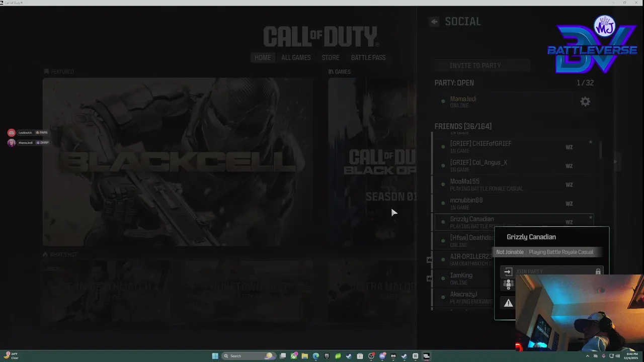Go back using the Social panel arrow
This screenshot has width=644, height=362.
tap(434, 22)
